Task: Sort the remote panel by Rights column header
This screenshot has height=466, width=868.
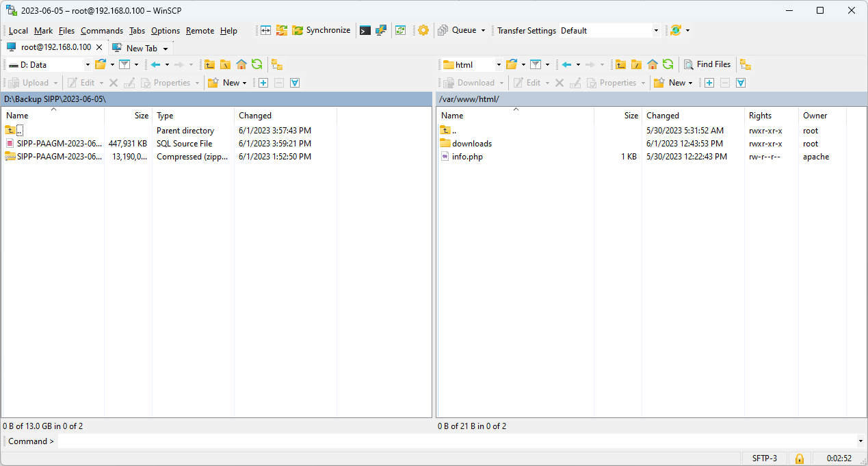Action: click(771, 116)
